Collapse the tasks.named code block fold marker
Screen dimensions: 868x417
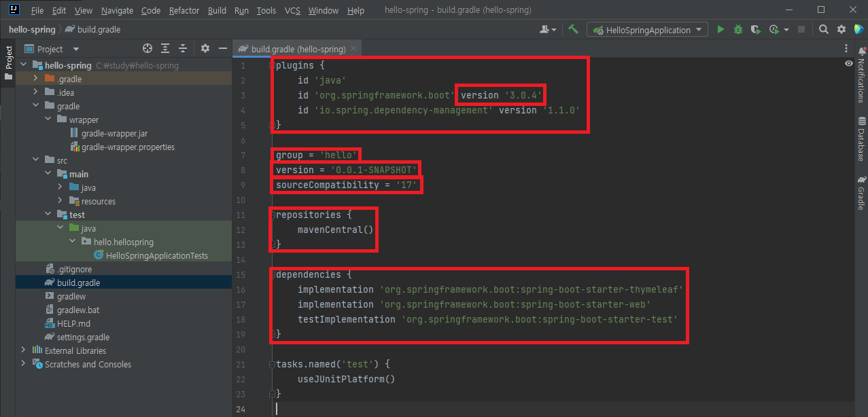pyautogui.click(x=272, y=364)
